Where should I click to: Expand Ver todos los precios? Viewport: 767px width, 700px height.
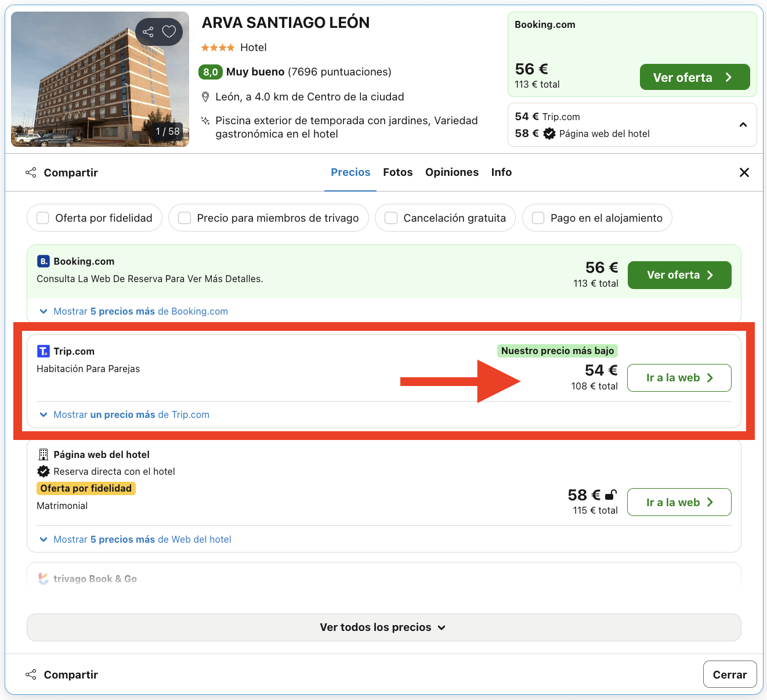click(383, 627)
